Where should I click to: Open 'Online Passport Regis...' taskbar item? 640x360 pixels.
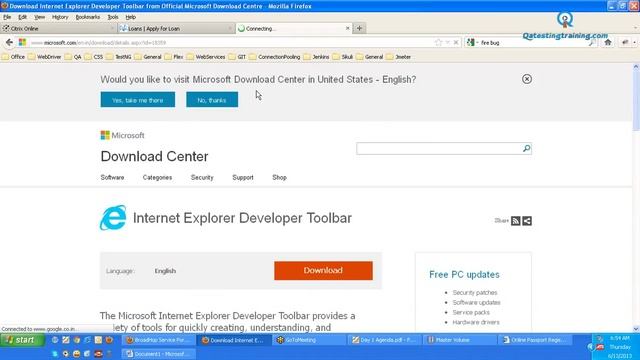coord(535,340)
